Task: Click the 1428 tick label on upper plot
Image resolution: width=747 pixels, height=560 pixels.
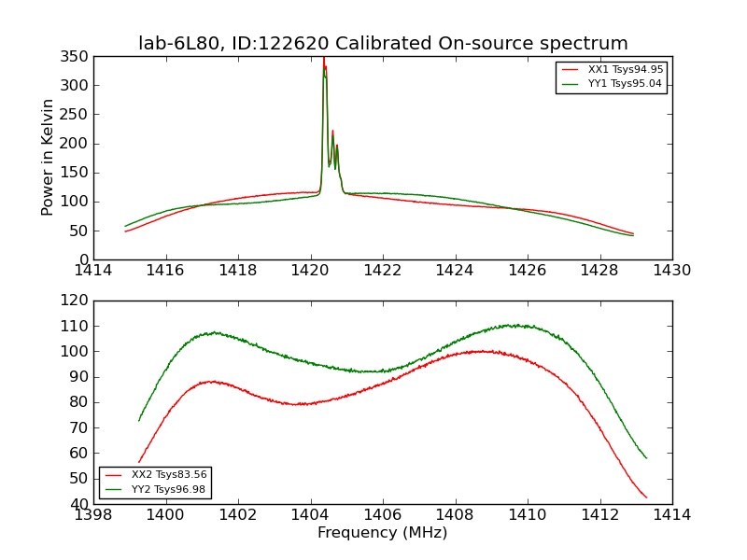Action: click(599, 271)
